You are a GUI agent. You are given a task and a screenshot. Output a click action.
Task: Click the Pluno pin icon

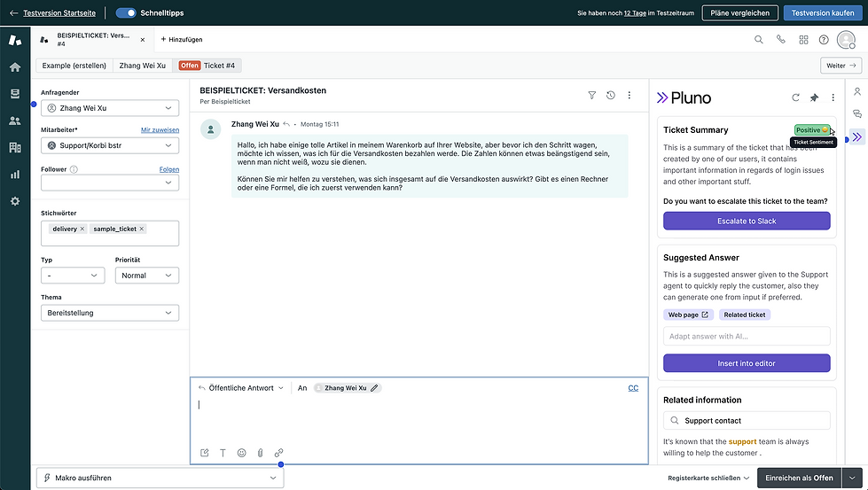tap(814, 97)
